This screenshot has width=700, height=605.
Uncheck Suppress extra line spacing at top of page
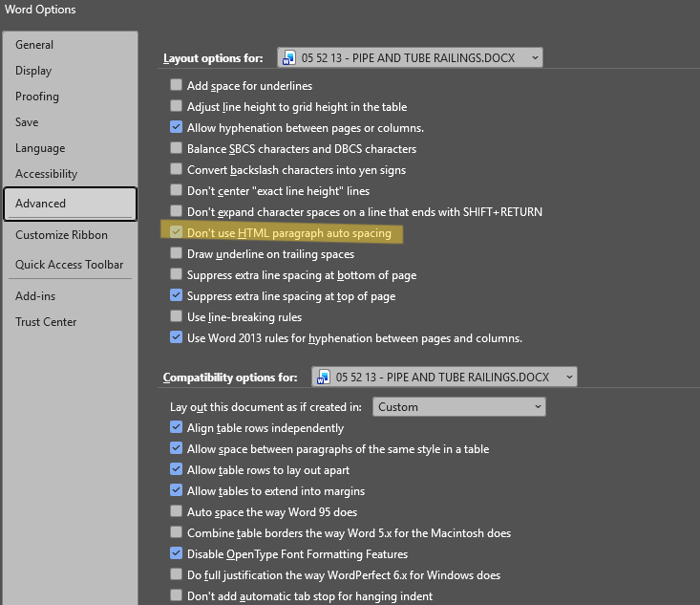point(176,295)
